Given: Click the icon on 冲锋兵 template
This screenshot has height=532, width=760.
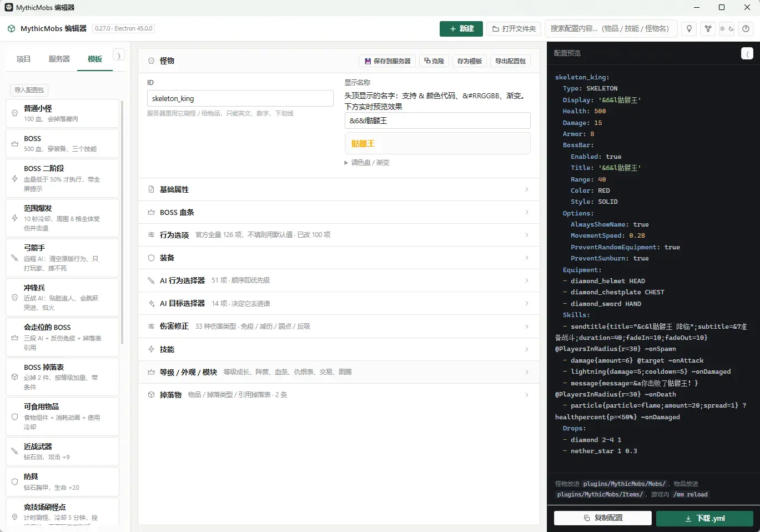Looking at the screenshot, I should point(15,297).
